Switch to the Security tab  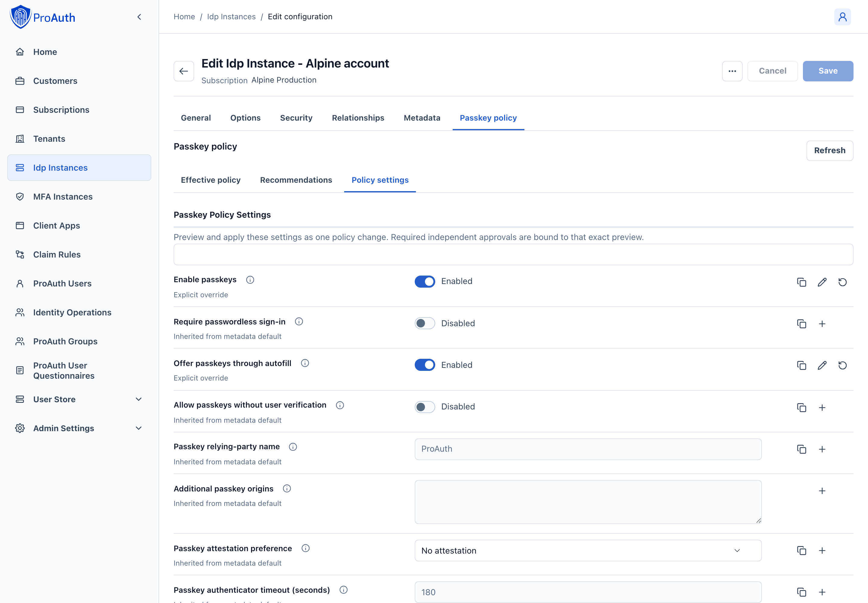point(296,118)
